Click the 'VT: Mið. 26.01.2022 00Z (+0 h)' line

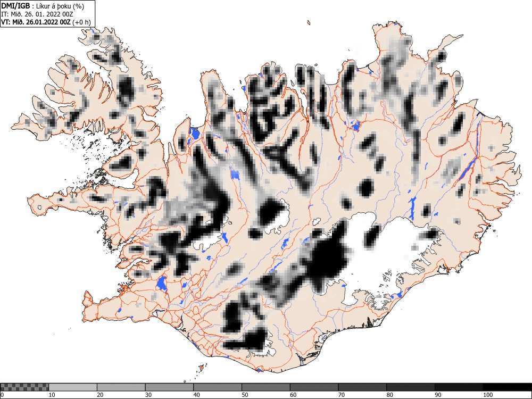pos(46,22)
